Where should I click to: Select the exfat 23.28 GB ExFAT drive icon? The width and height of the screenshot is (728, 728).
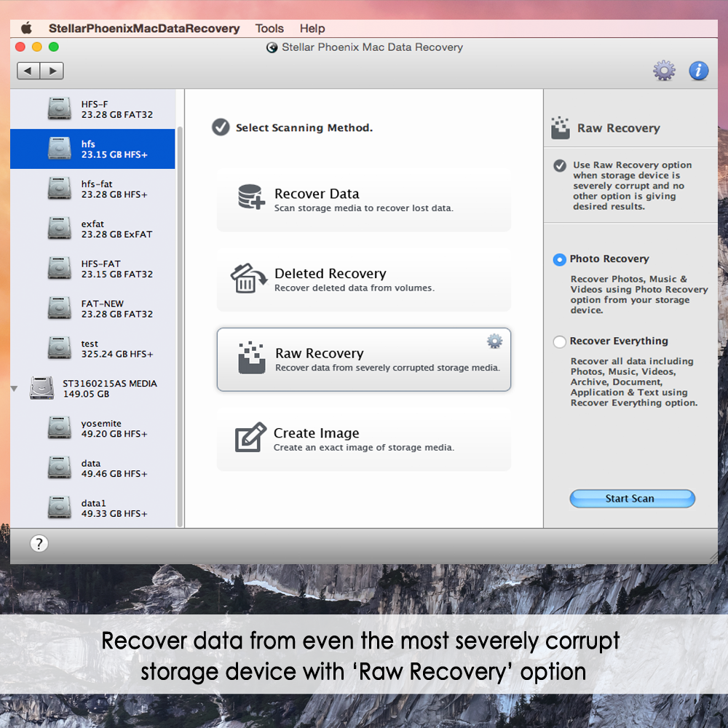pos(60,229)
